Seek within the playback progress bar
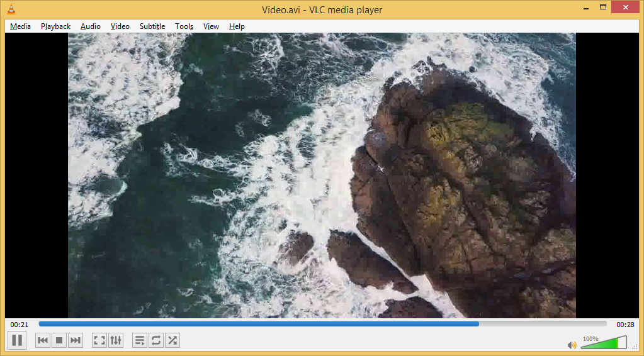This screenshot has height=356, width=644. tap(322, 324)
